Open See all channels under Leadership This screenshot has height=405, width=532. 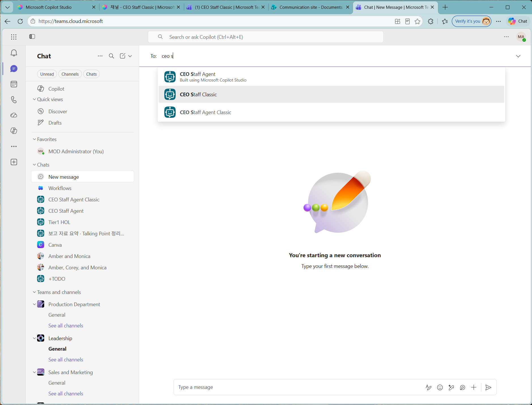[66, 360]
